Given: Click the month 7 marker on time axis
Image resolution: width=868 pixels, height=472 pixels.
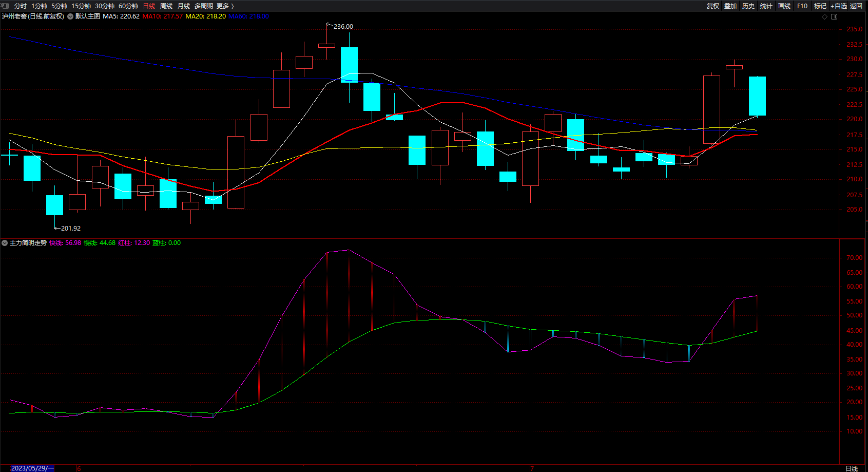Looking at the screenshot, I should pyautogui.click(x=532, y=468).
